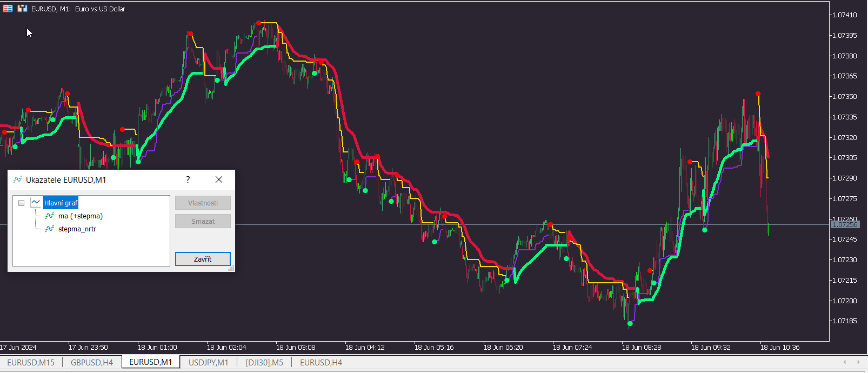This screenshot has width=868, height=373.
Task: Click the Smazat button
Action: click(203, 221)
